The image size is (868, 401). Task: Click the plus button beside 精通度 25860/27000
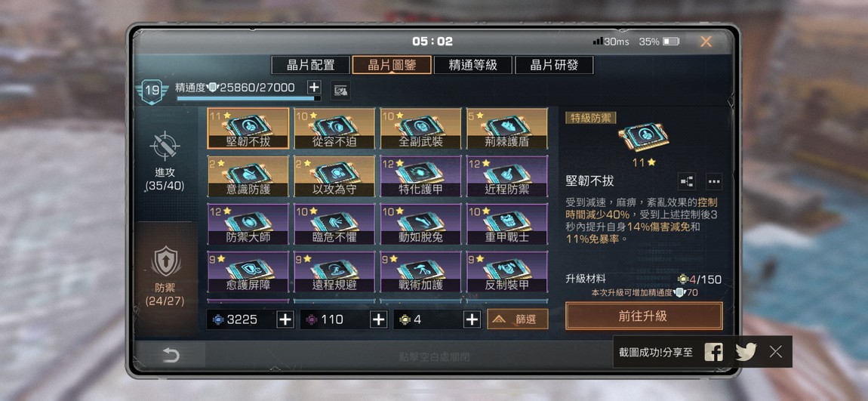coord(314,87)
